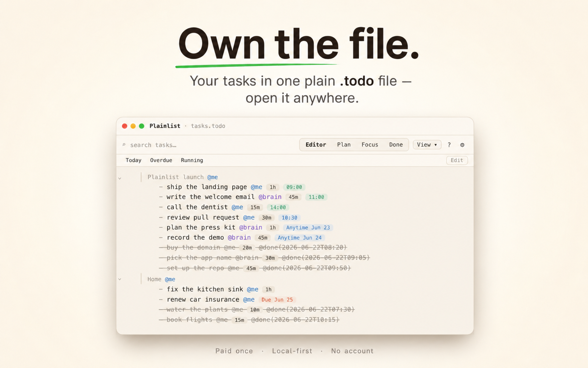Click task 'call the dentist'

click(x=197, y=207)
